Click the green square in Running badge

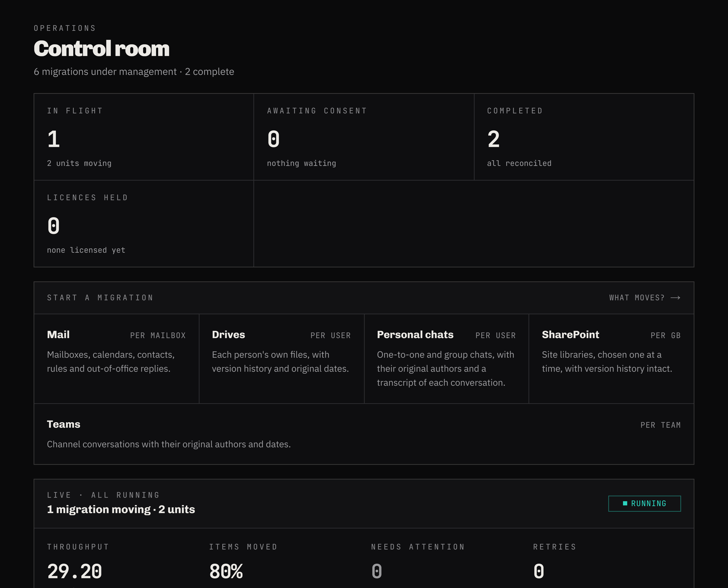(x=625, y=503)
